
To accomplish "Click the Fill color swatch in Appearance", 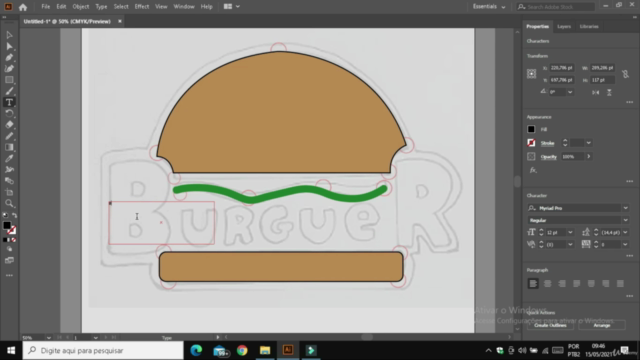I will (531, 129).
